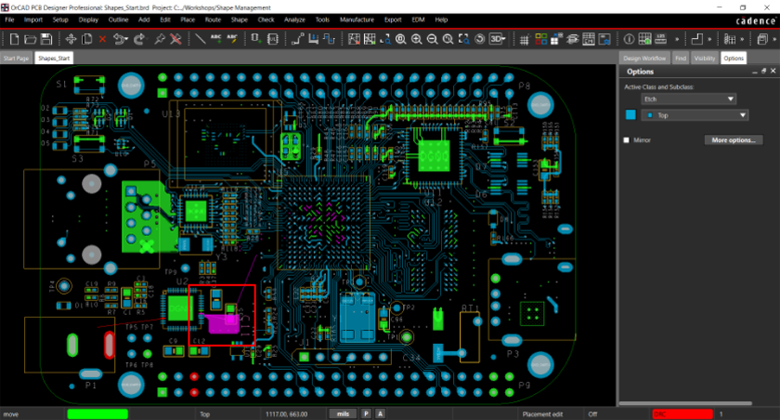Click the green status bar indicator
This screenshot has height=420, width=780.
[98, 414]
